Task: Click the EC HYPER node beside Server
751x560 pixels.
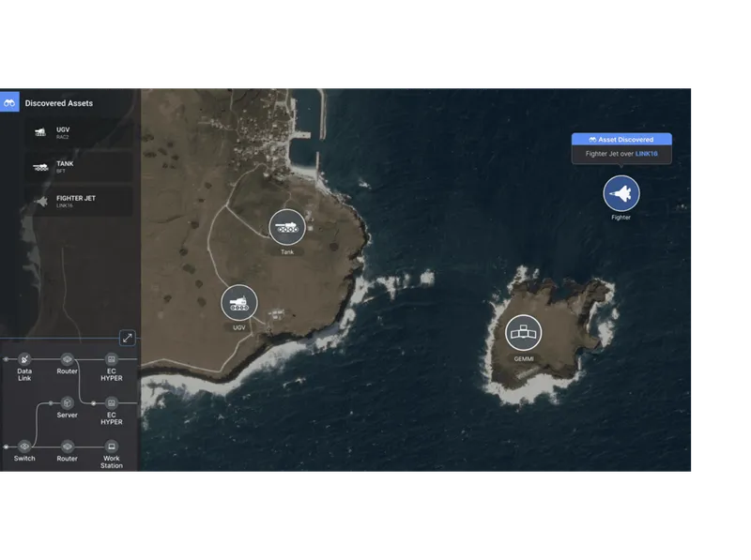Action: [112, 402]
